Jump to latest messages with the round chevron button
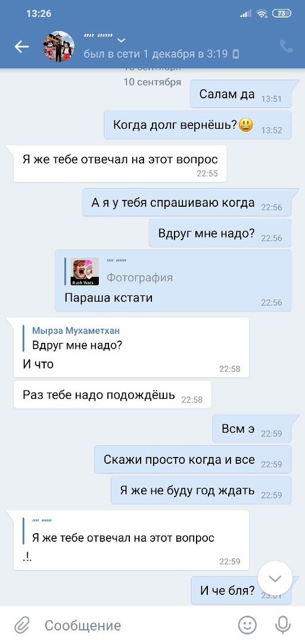This screenshot has width=305, height=644. click(275, 578)
